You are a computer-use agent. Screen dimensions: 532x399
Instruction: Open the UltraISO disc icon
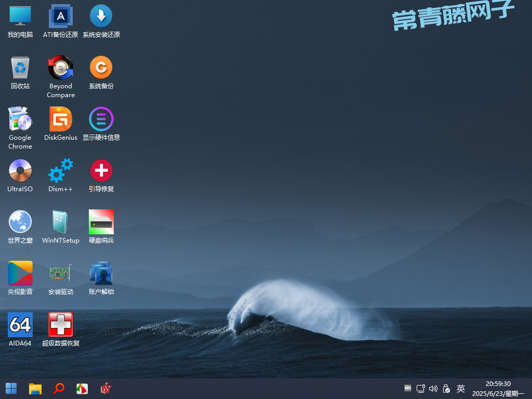pyautogui.click(x=20, y=171)
